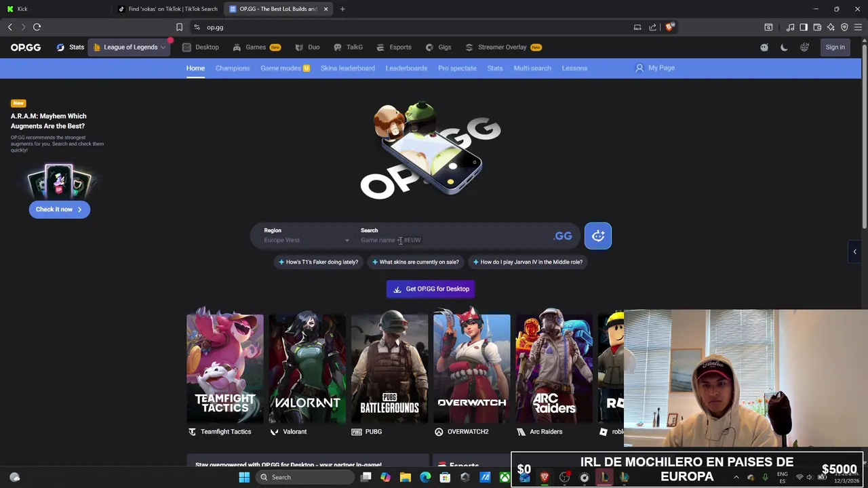Viewport: 868px width, 488px height.
Task: Open the Brave VPN shield icon
Action: [844, 27]
